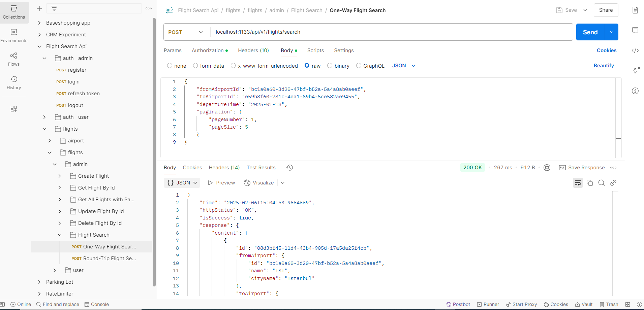The height and width of the screenshot is (310, 644).
Task: Click the collections sidebar vertical scrollbar
Action: coord(154,151)
